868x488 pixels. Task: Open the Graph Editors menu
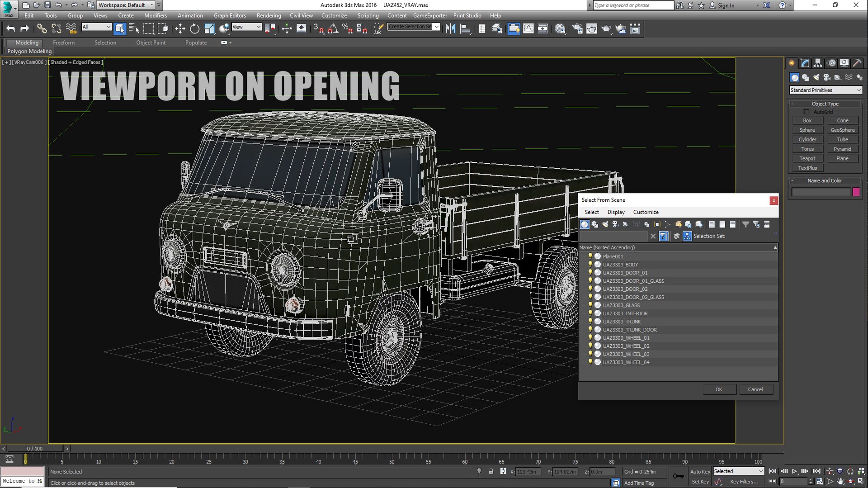230,15
